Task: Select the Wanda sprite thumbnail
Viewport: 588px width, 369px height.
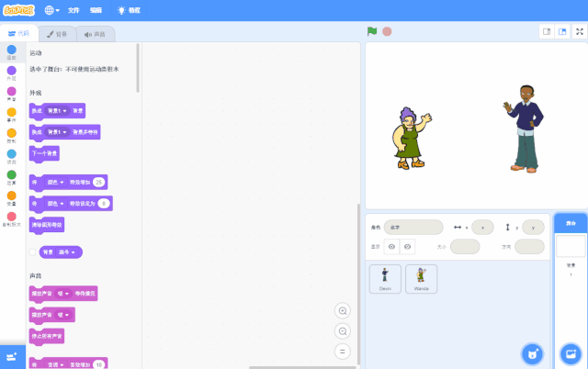Action: click(421, 279)
